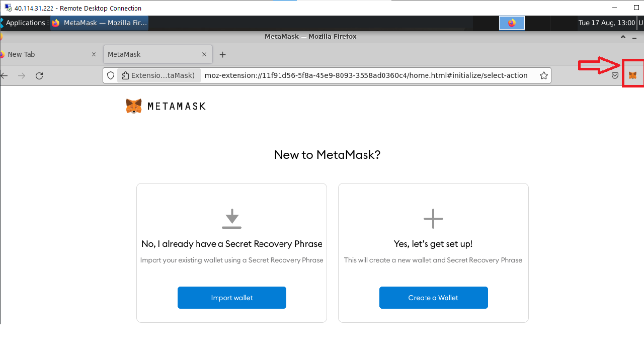Click 'Import your existing wallet' description text
Image resolution: width=644 pixels, height=362 pixels.
tap(232, 260)
